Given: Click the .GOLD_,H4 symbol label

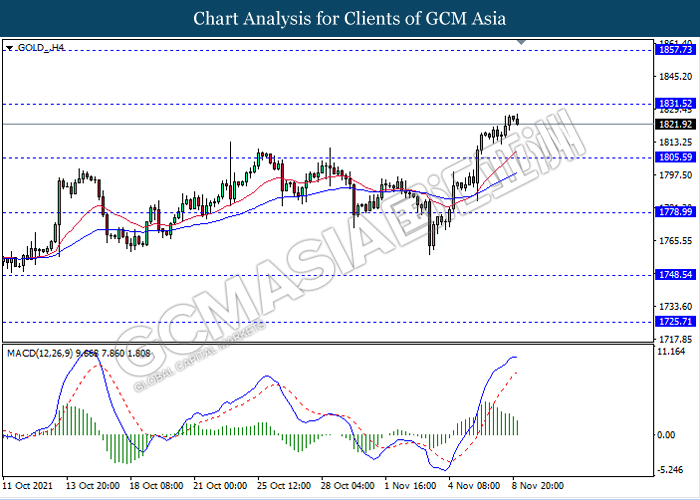Looking at the screenshot, I should coord(39,48).
